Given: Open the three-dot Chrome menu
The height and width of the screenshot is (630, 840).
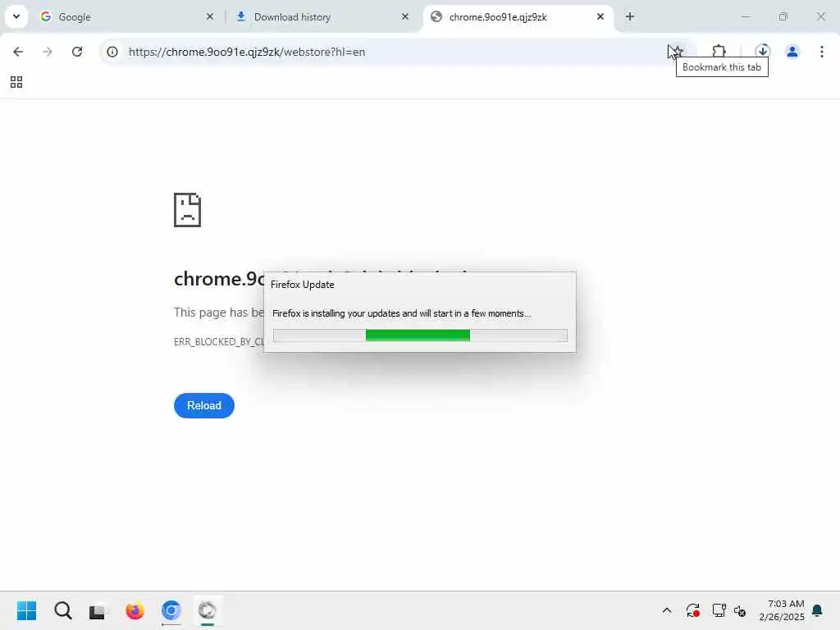Looking at the screenshot, I should [821, 52].
